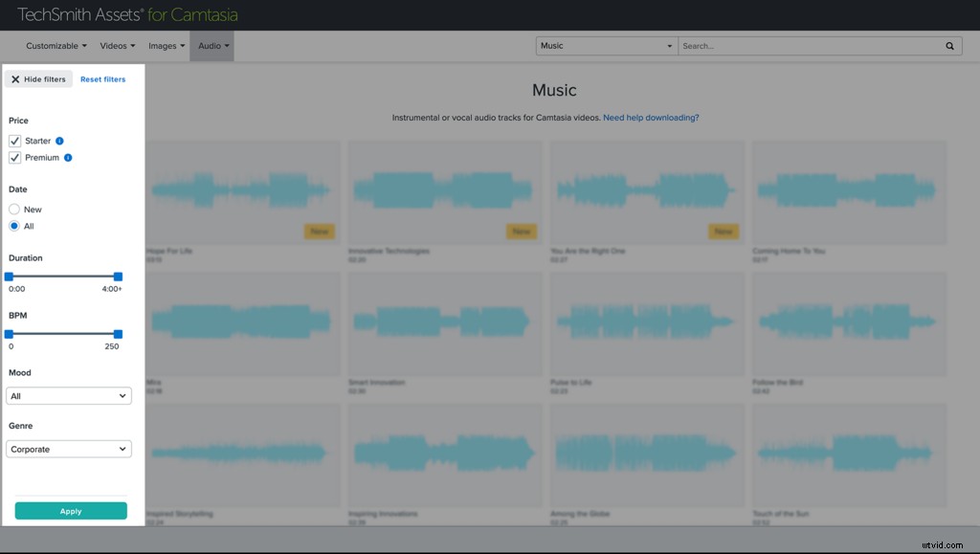Open the Videos menu
Image resolution: width=980 pixels, height=554 pixels.
click(117, 45)
